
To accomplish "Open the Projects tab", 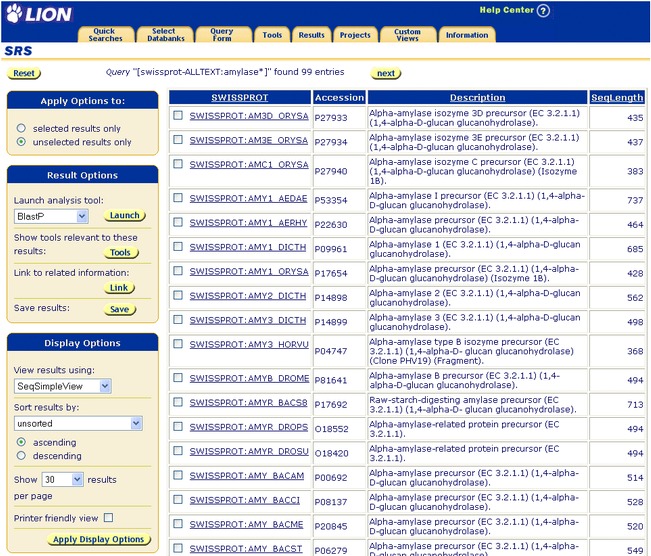I will click(355, 35).
